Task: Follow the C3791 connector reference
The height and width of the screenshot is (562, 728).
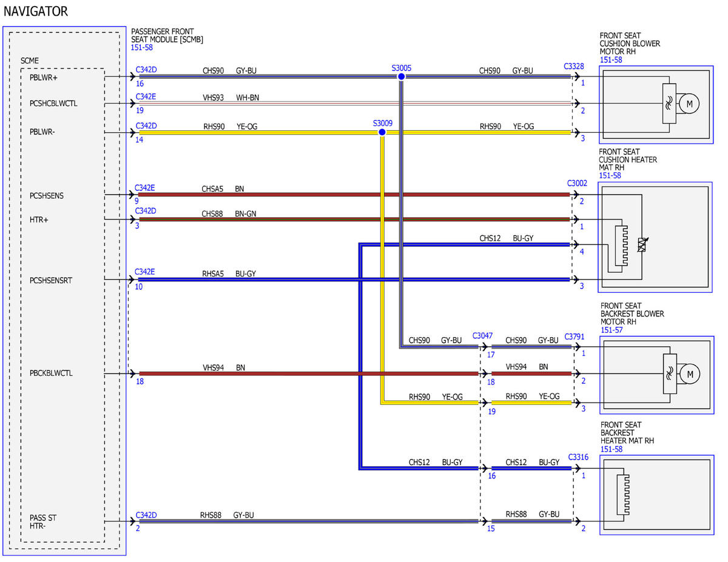Action: (x=575, y=335)
